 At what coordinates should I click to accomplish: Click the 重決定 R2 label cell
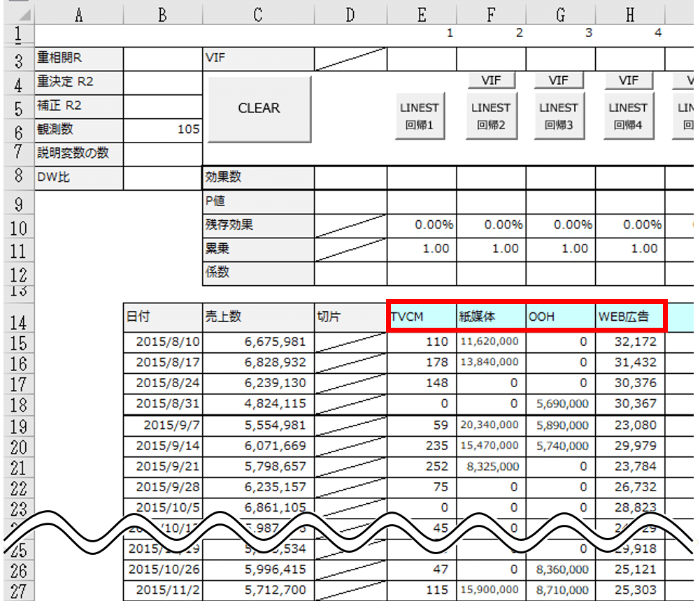pyautogui.click(x=79, y=82)
